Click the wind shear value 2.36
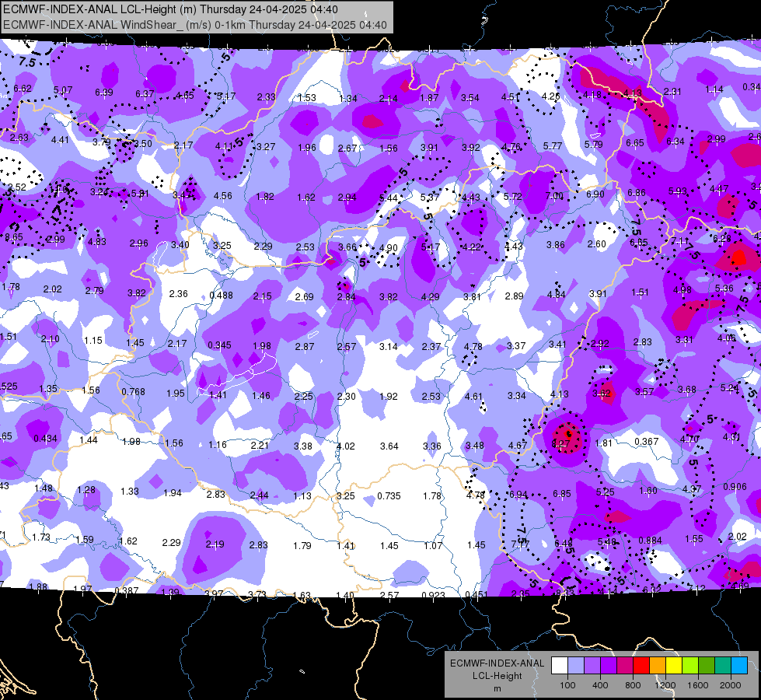The image size is (761, 700). [179, 294]
